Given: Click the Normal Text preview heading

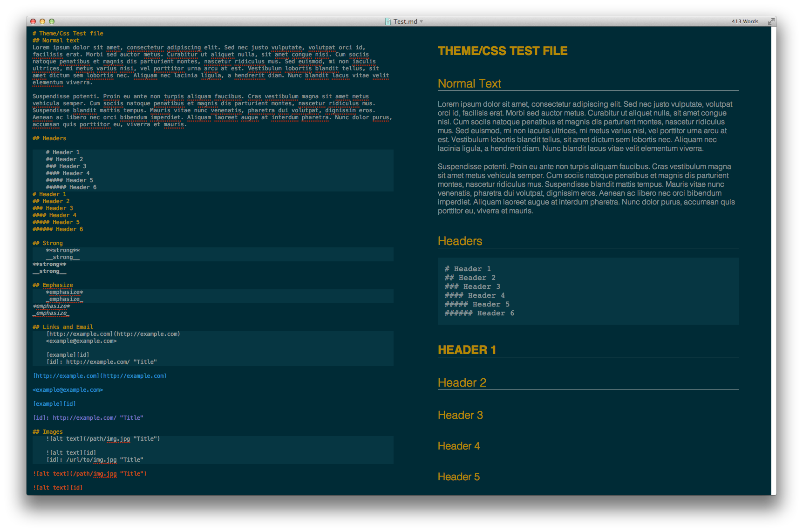Looking at the screenshot, I should pyautogui.click(x=469, y=83).
